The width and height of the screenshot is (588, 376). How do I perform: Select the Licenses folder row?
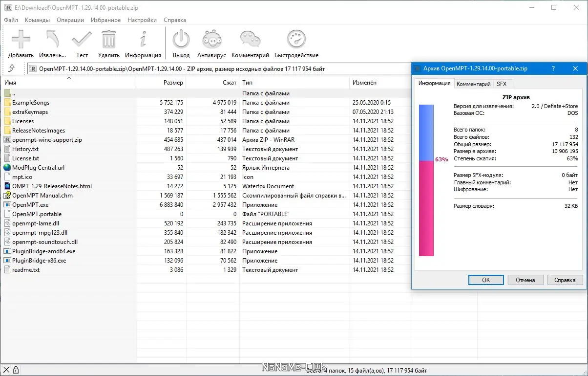tap(205, 121)
